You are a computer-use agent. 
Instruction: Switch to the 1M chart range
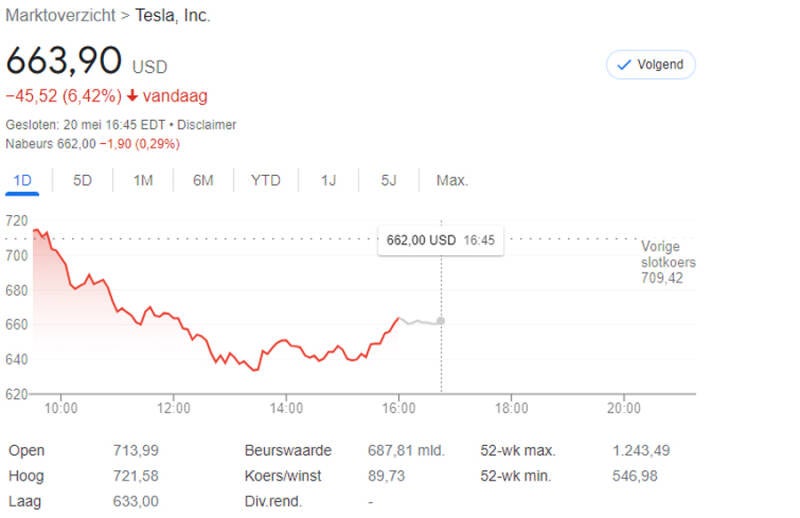pyautogui.click(x=143, y=180)
